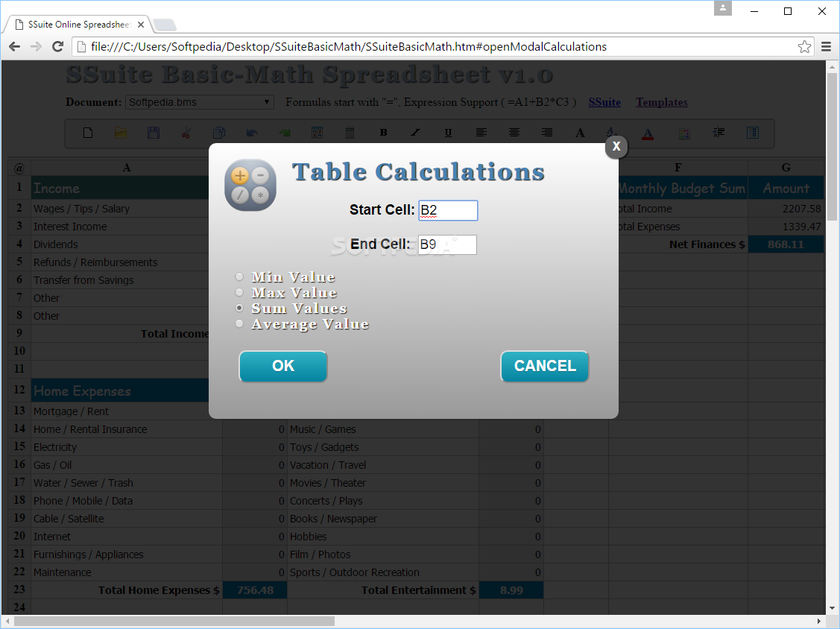Click the browser forward arrow
The width and height of the screenshot is (840, 629).
[36, 47]
